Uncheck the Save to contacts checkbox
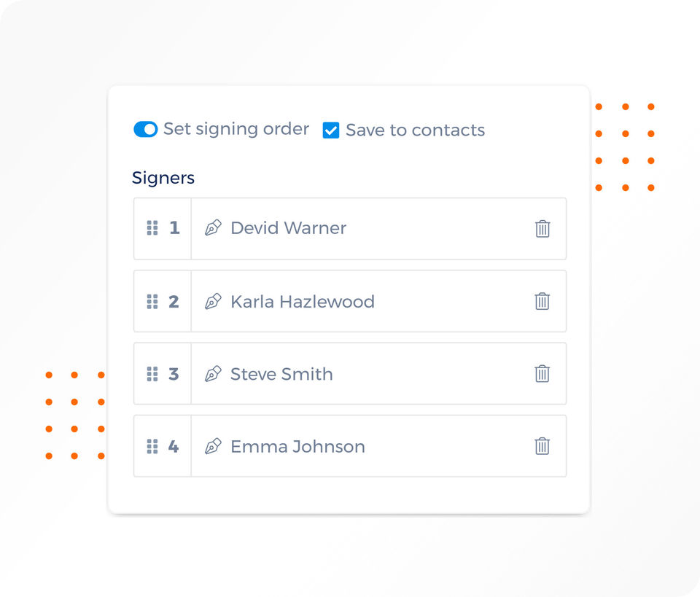700x597 pixels. pos(331,130)
